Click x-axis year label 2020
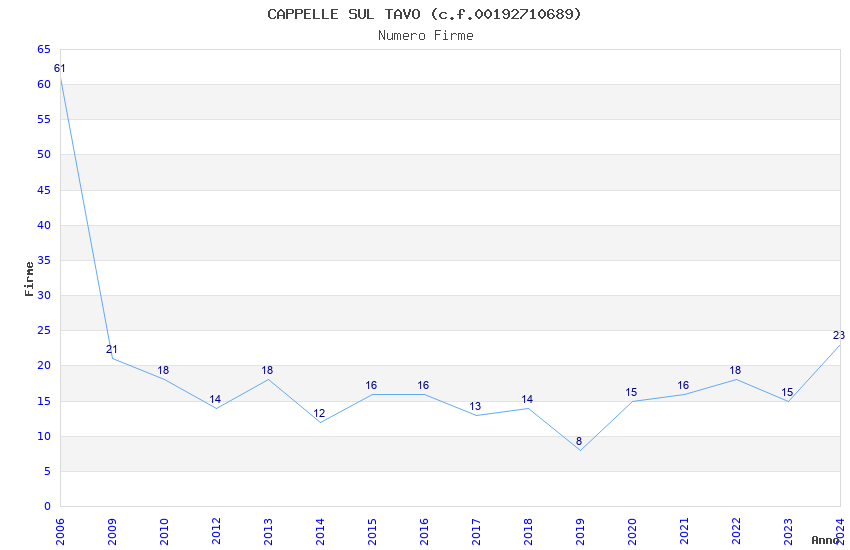The height and width of the screenshot is (550, 850). (633, 532)
